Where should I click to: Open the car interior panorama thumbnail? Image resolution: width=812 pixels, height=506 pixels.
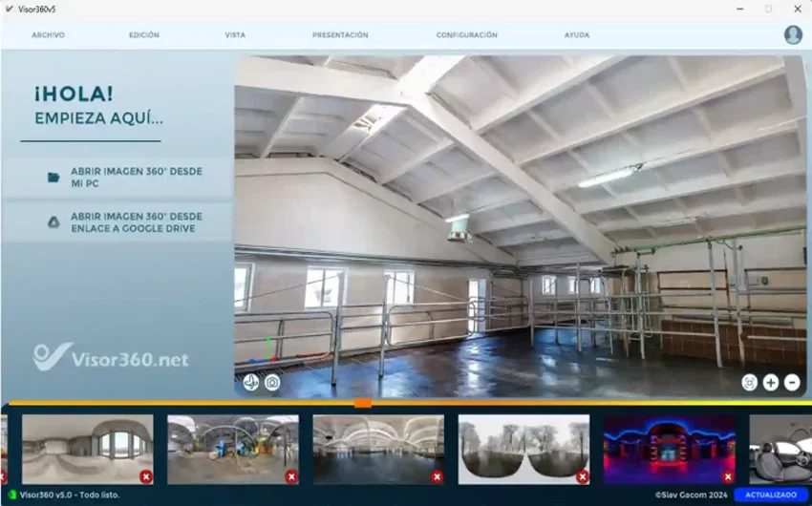click(780, 449)
